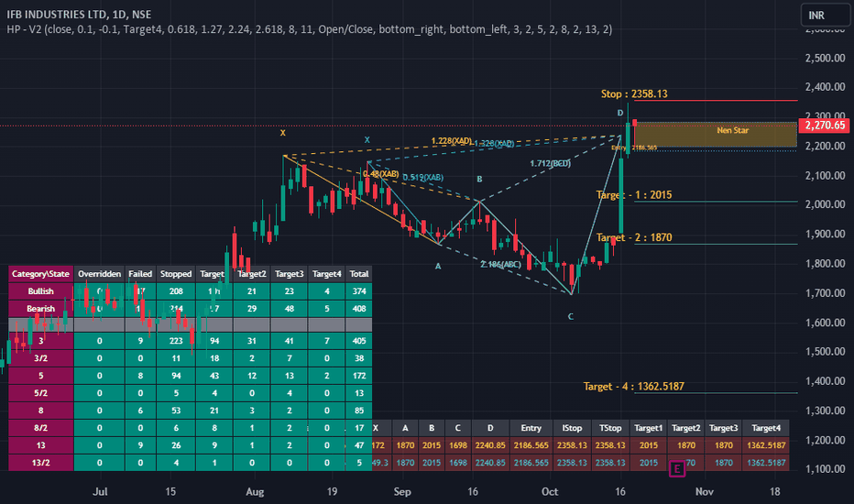Click the current price label 2,270.65
Screen dimensions: 854x504
pos(825,126)
